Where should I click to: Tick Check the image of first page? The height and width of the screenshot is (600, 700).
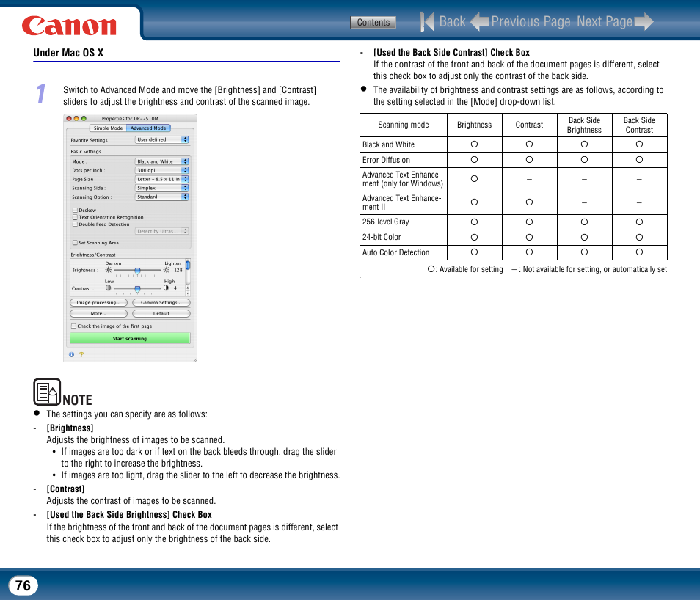(73, 326)
